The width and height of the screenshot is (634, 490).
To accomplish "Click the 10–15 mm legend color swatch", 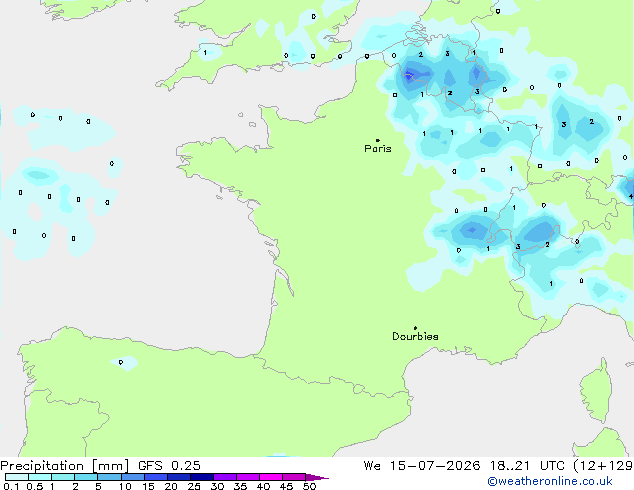I will [x=132, y=477].
